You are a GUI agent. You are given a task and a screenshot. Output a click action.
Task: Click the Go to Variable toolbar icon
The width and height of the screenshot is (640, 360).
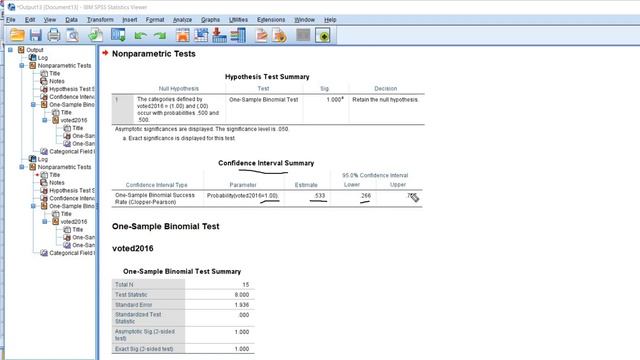[x=219, y=35]
